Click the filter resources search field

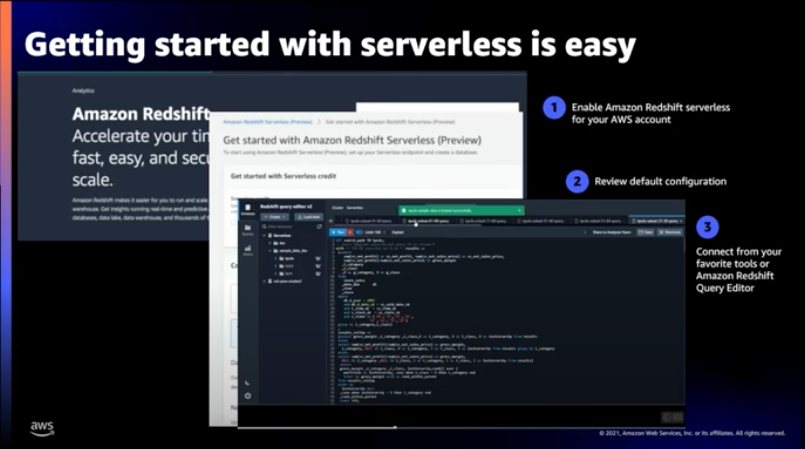coord(289,226)
